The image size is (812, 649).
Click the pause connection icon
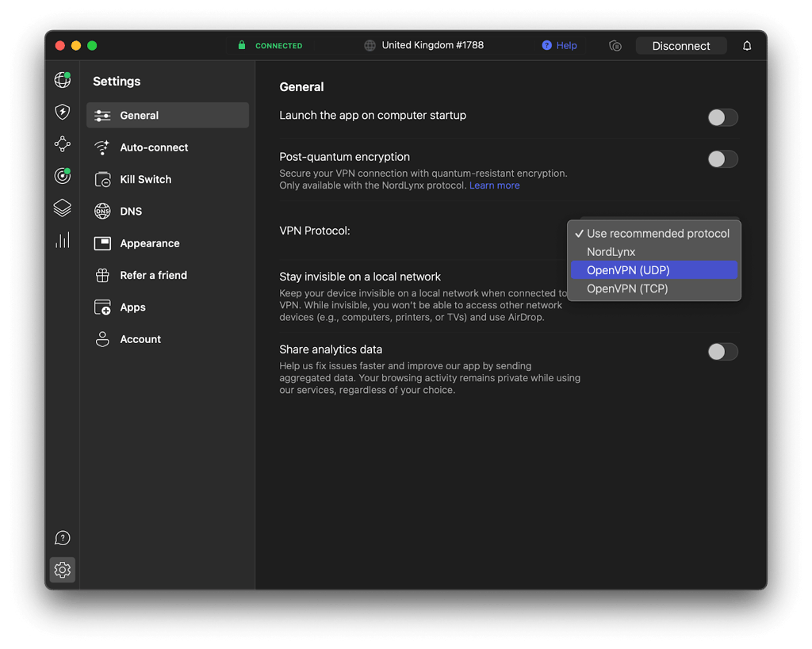pos(615,46)
